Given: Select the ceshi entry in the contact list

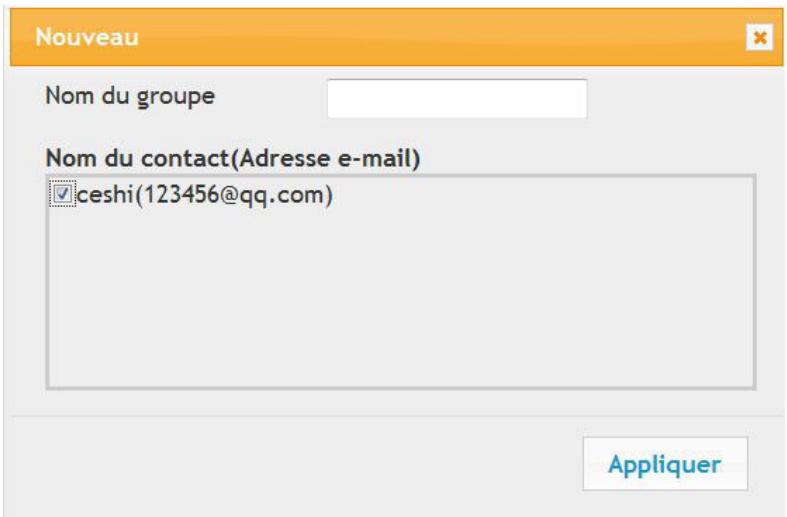Looking at the screenshot, I should (x=204, y=196).
